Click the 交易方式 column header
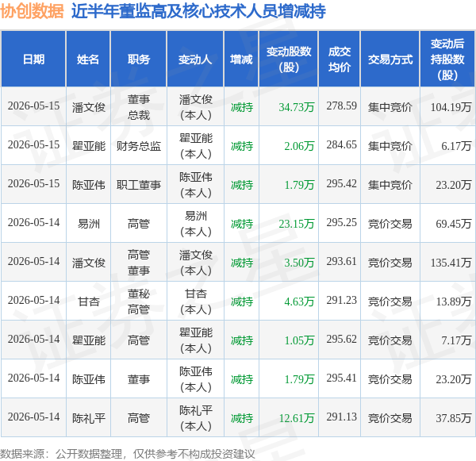This screenshot has width=476, height=461. pos(390,59)
